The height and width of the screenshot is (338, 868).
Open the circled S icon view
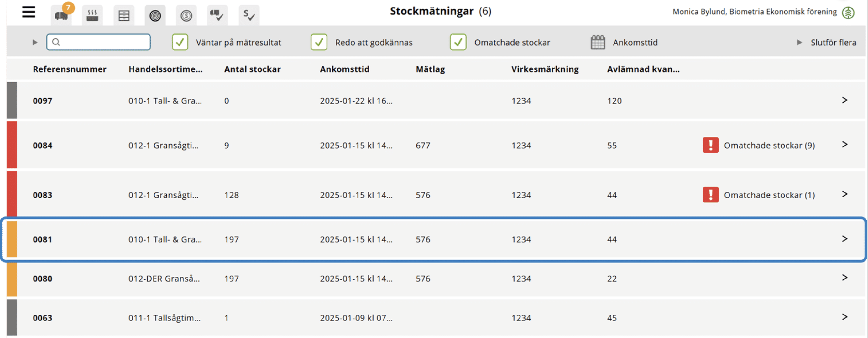click(x=186, y=15)
